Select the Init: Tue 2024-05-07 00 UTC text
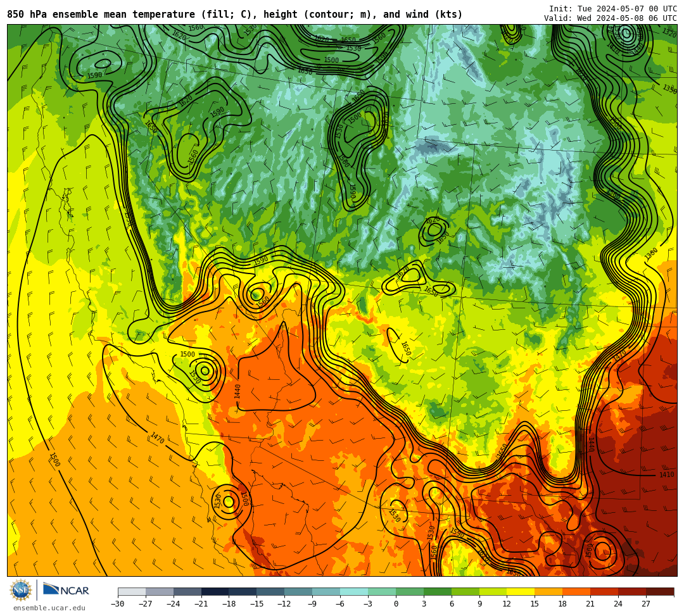This screenshot has height=616, width=684. point(613,8)
